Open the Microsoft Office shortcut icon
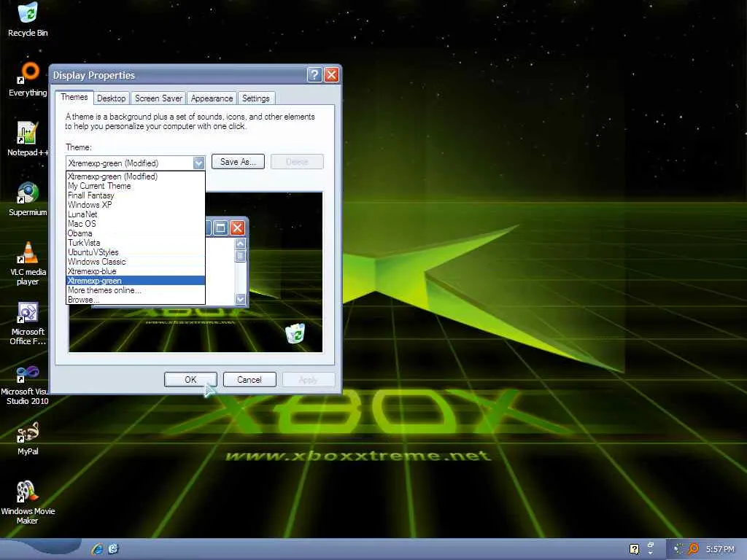The height and width of the screenshot is (560, 747). (x=28, y=323)
